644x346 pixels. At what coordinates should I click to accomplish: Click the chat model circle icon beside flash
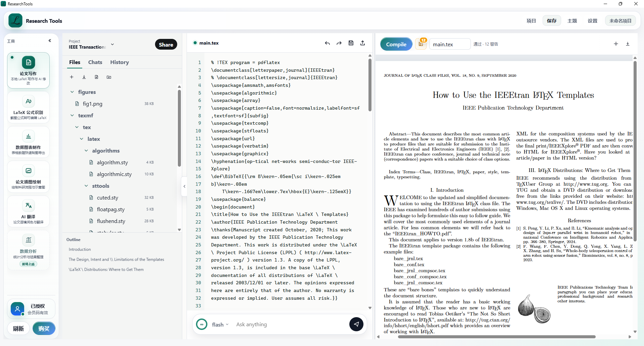point(202,324)
